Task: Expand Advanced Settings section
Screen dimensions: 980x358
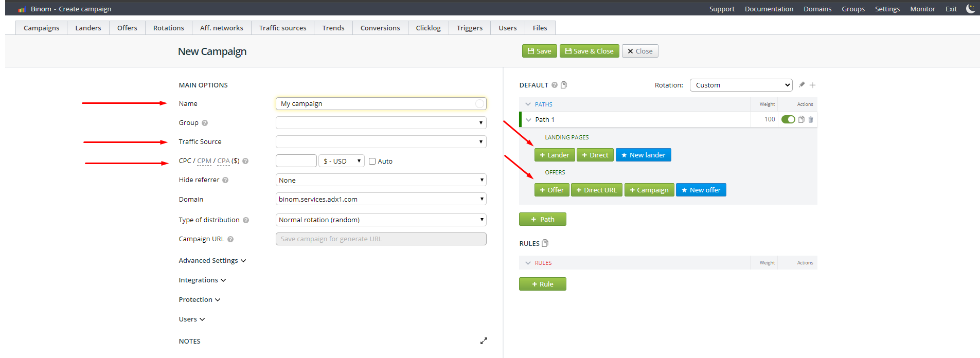Action: (x=212, y=261)
